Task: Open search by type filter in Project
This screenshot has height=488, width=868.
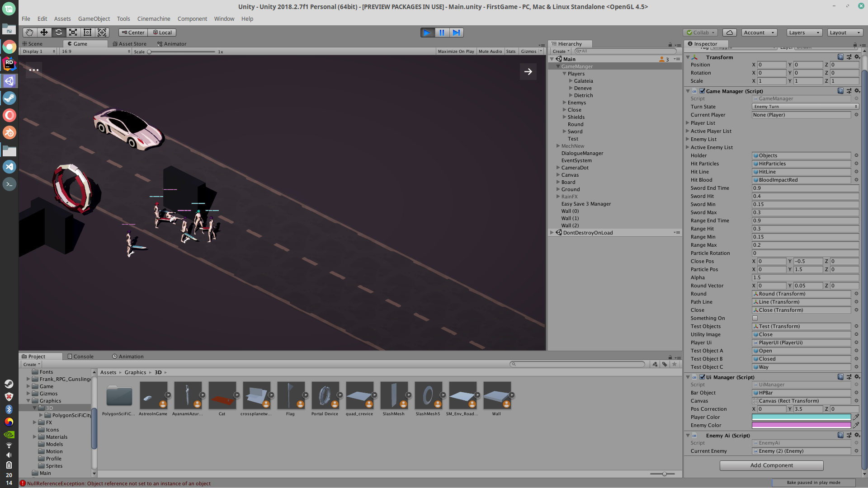Action: tap(655, 364)
